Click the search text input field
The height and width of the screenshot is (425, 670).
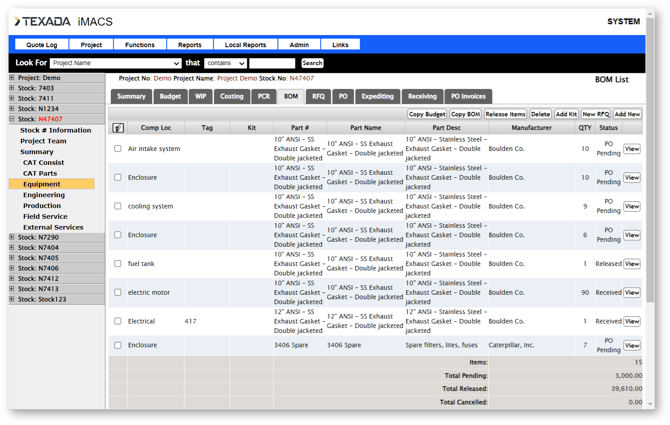point(272,63)
